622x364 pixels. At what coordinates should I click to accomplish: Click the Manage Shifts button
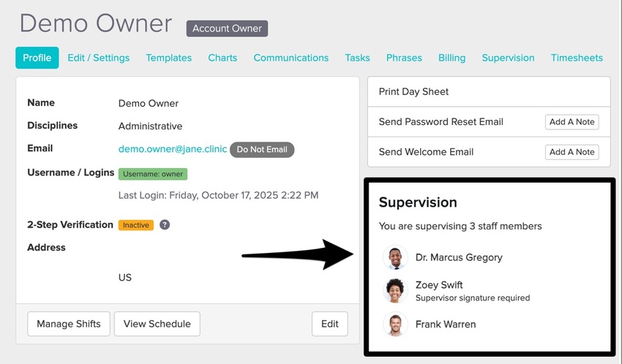(x=69, y=324)
